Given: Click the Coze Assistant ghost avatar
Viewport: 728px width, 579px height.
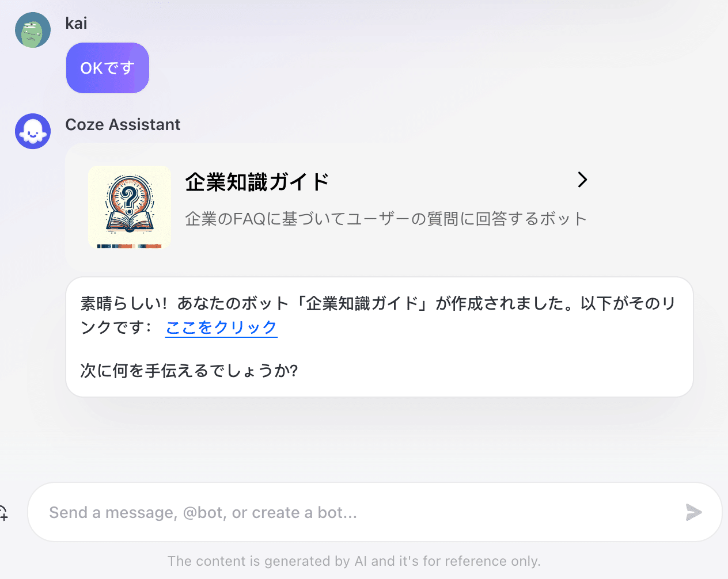Looking at the screenshot, I should 33,131.
